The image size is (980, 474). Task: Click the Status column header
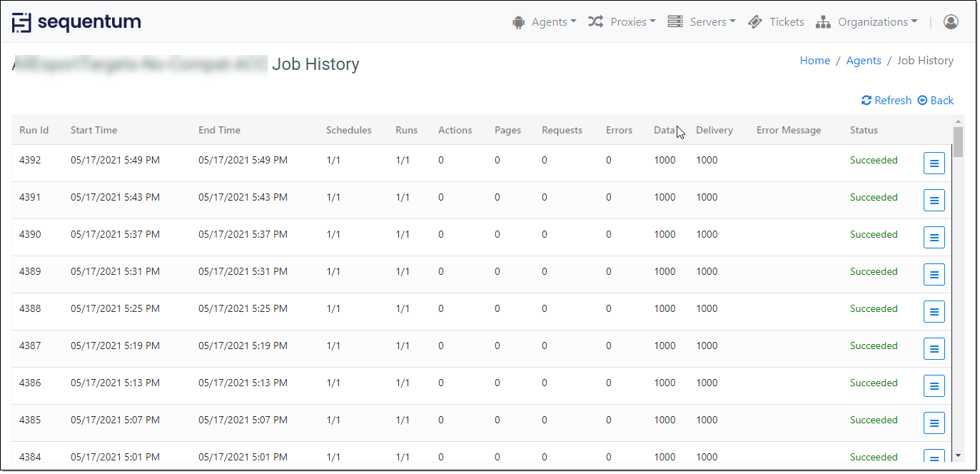(x=864, y=130)
